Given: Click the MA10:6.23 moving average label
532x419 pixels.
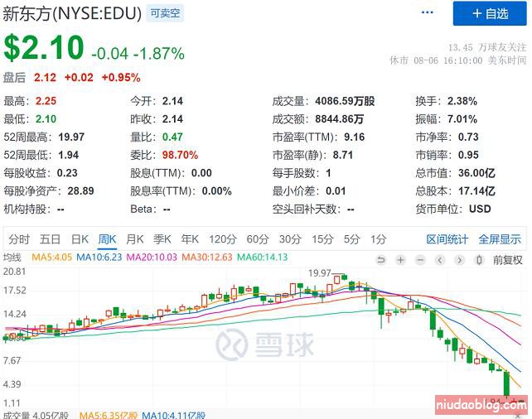Looking at the screenshot, I should (99, 258).
